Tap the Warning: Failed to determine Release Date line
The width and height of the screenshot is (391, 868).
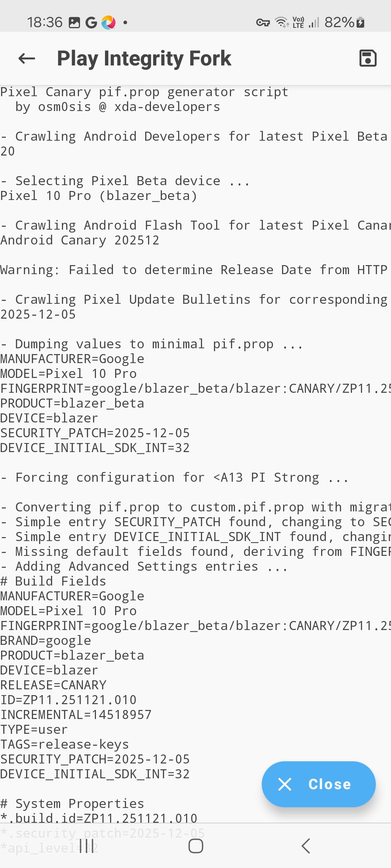[x=194, y=270]
